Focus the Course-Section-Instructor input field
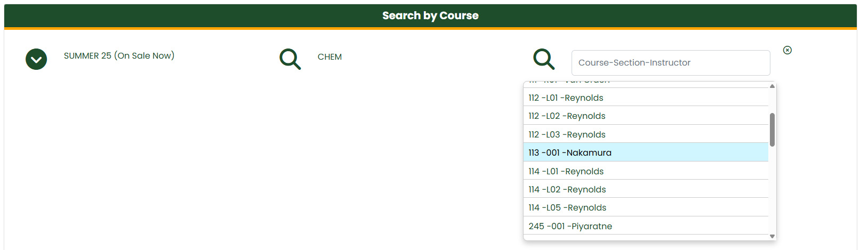The width and height of the screenshot is (868, 250). pyautogui.click(x=671, y=63)
